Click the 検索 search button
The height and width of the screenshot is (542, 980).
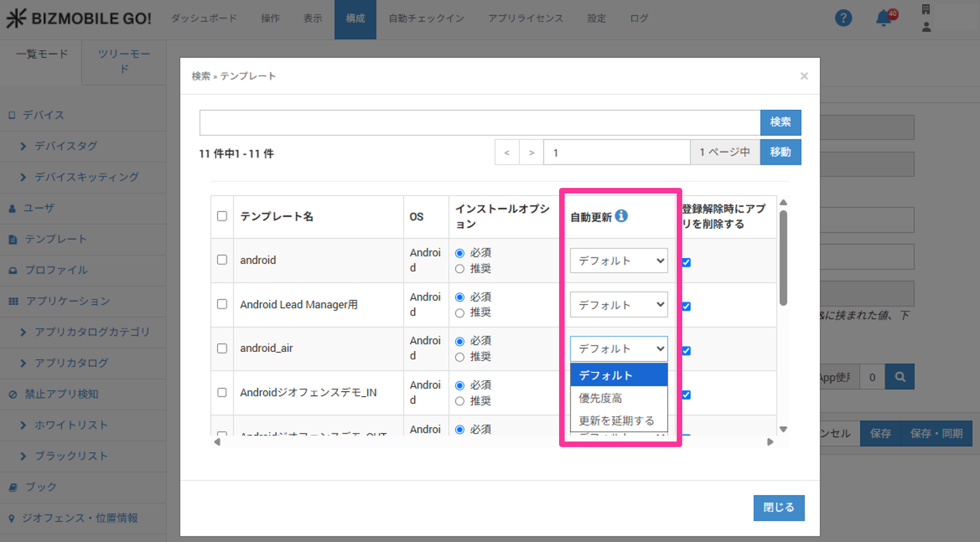(780, 122)
